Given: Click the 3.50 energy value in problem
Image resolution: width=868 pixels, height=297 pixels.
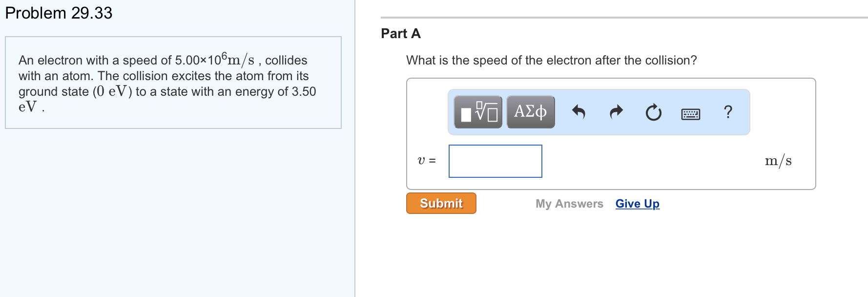Looking at the screenshot, I should point(304,92).
